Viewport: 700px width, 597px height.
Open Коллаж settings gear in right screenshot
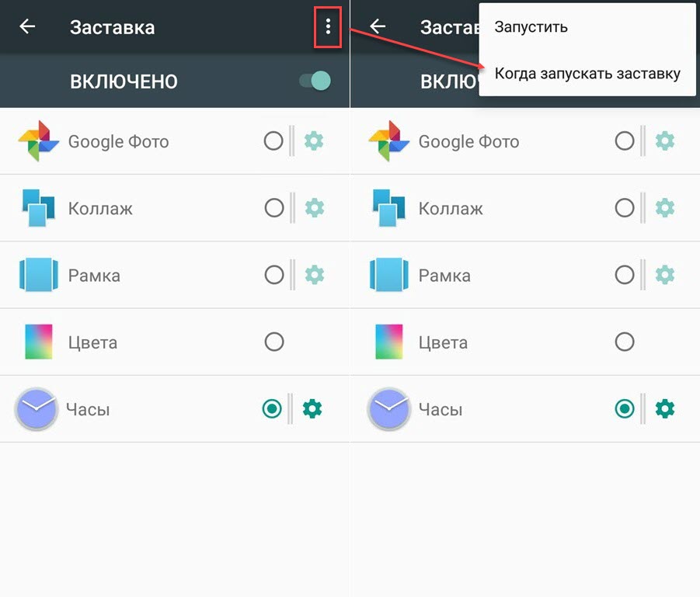664,208
